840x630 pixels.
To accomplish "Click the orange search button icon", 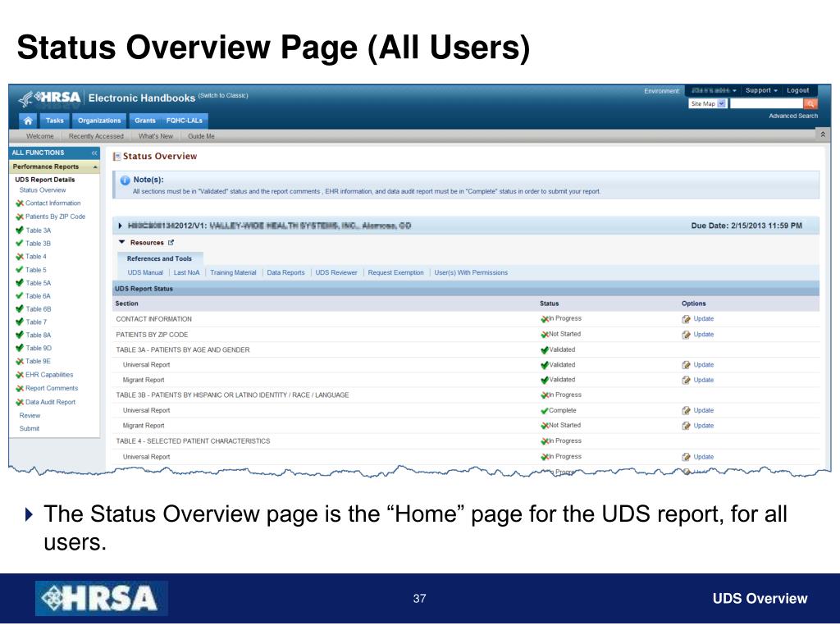I will (810, 103).
